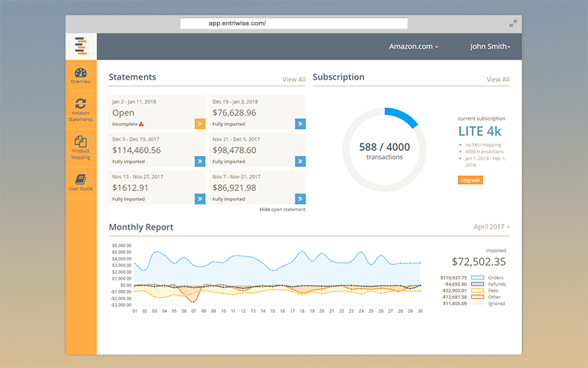Open the $76,628.96 statement arrow button
This screenshot has width=588, height=368.
tap(300, 124)
